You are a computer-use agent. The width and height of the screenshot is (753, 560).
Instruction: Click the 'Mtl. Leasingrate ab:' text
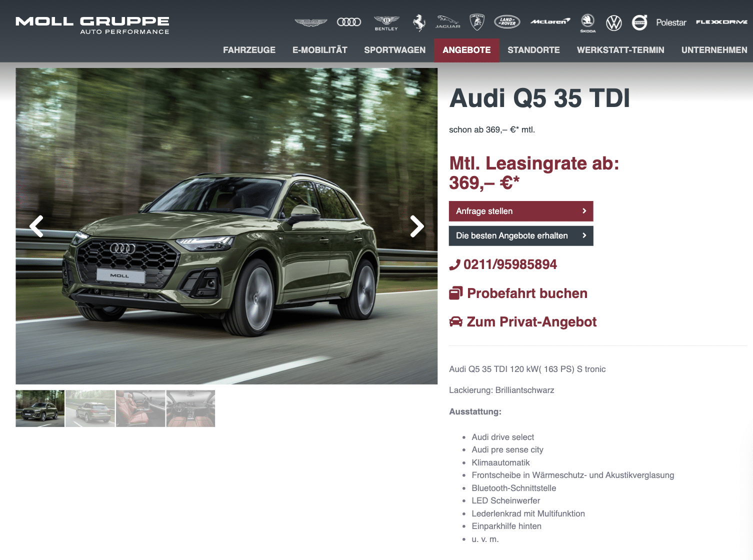(534, 163)
